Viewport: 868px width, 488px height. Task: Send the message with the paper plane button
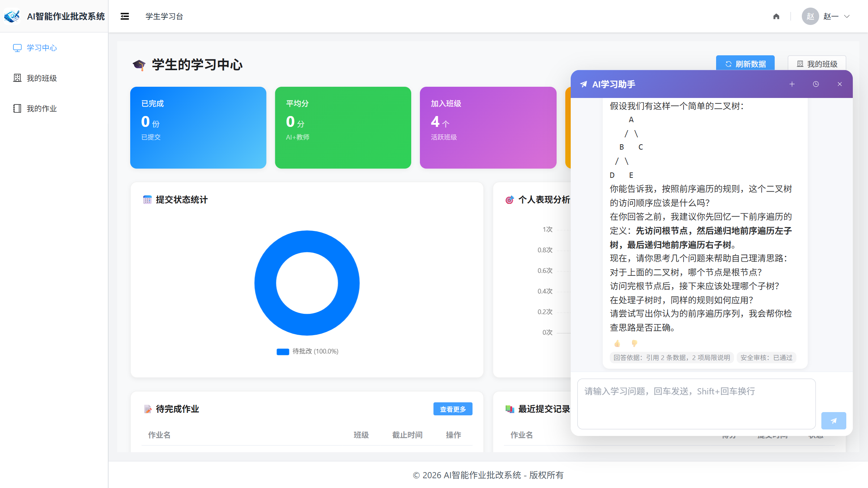834,420
